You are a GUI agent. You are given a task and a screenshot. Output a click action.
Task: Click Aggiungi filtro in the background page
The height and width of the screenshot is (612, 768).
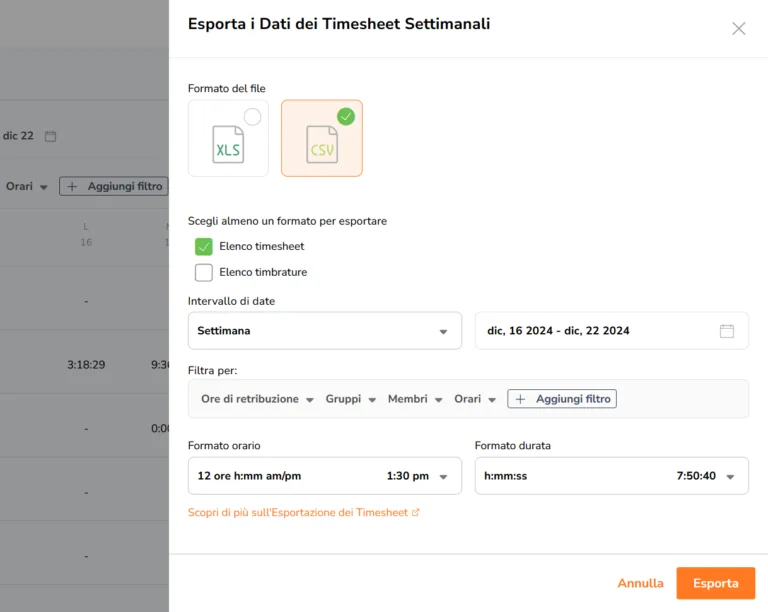coord(114,187)
